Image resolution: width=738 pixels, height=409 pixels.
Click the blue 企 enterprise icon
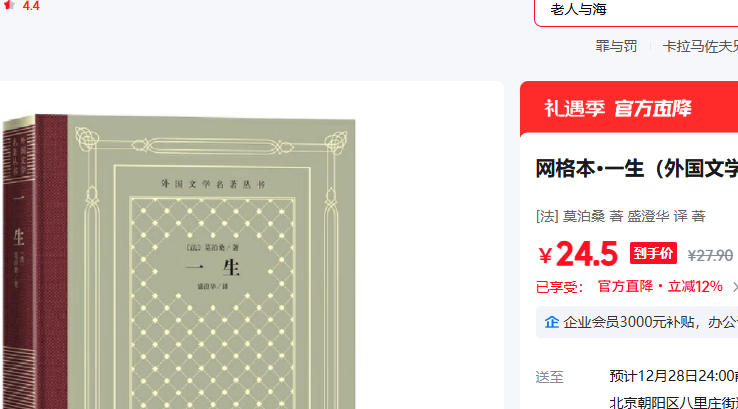tap(552, 322)
